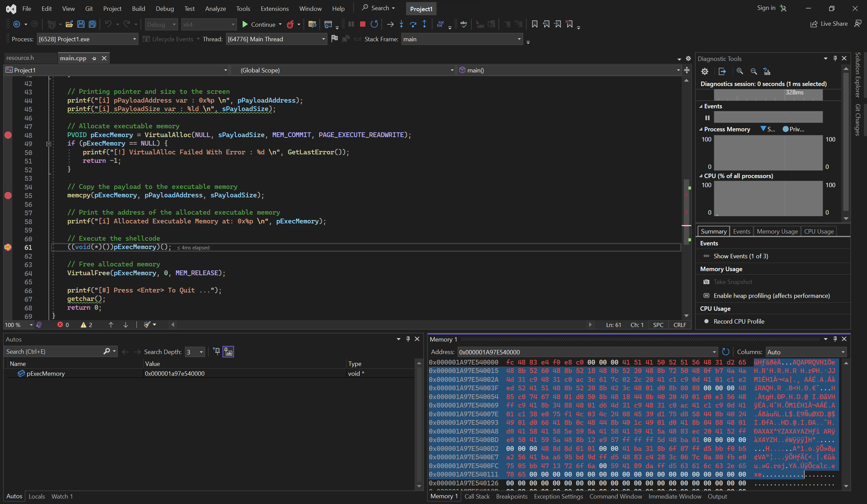Toggle auto-hide pin on Memory 1 panel
The width and height of the screenshot is (867, 504).
pos(835,339)
